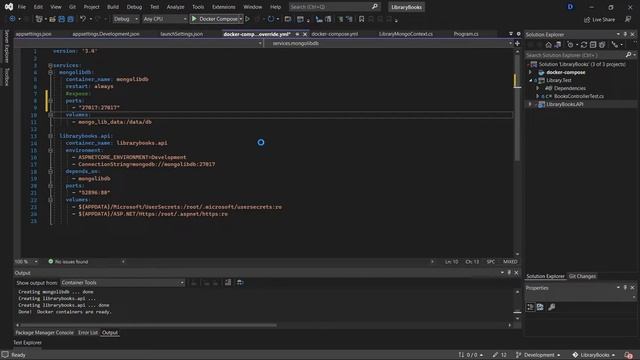Viewport: 640px width, 360px height.
Task: Click the Solution Explorer search magnifier icon
Action: pos(629,55)
